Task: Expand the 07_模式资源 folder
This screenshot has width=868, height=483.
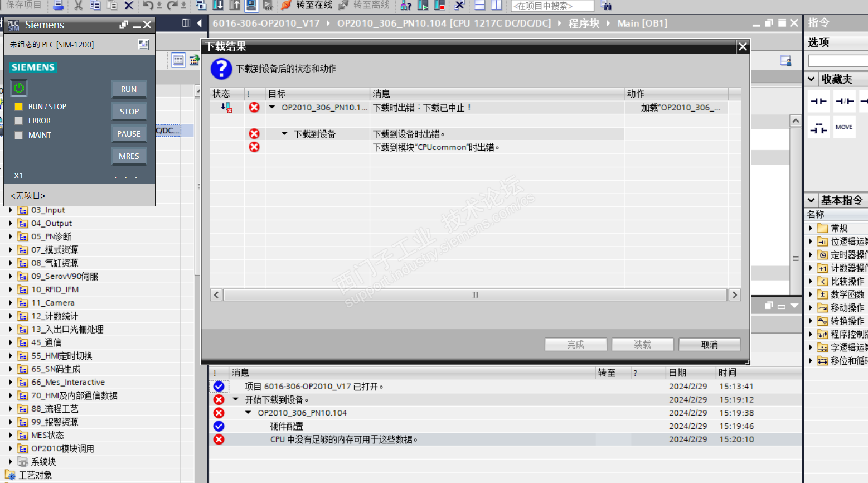Action: pos(11,250)
